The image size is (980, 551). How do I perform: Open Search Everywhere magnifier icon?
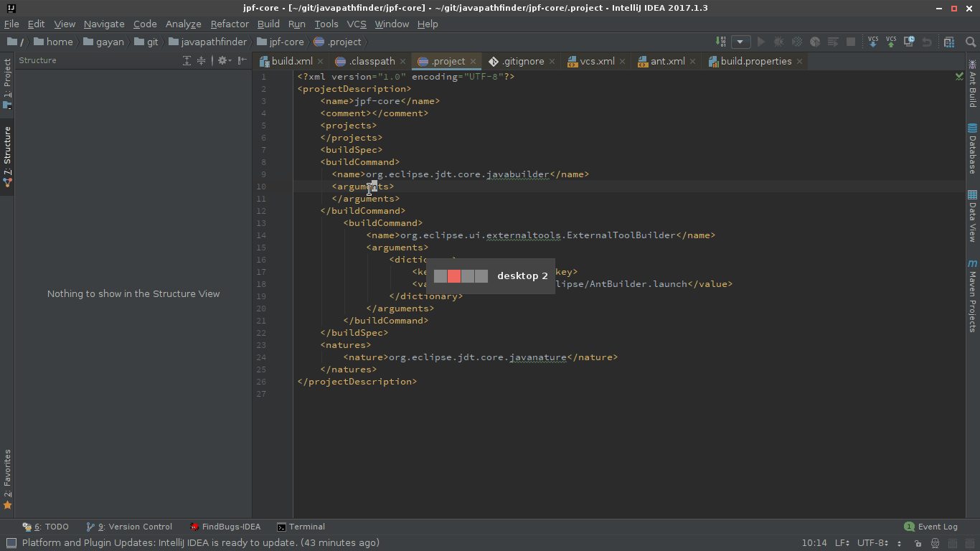971,42
